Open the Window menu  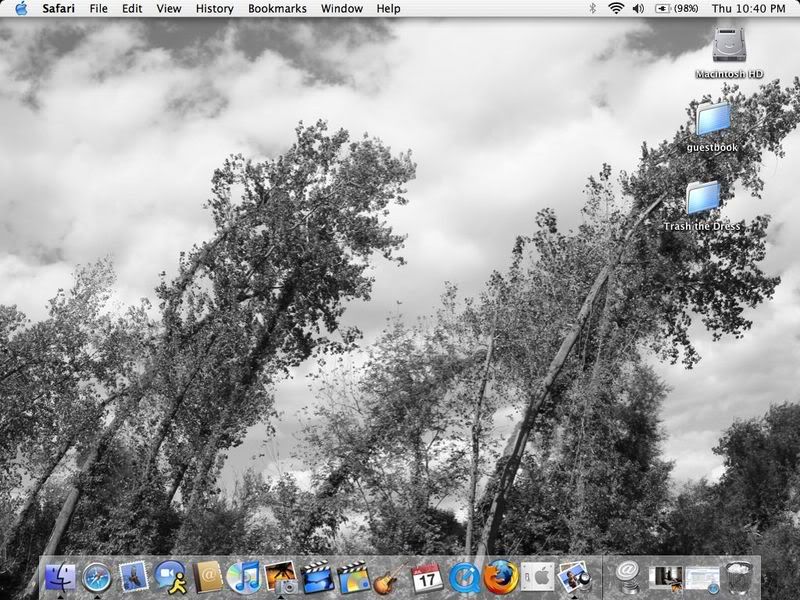[x=341, y=9]
